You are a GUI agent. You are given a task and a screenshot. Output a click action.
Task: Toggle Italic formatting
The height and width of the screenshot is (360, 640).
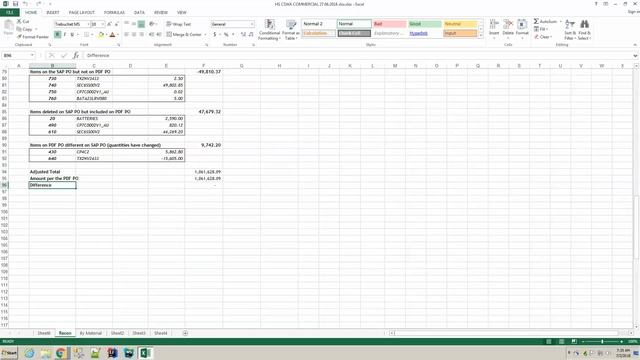coord(65,35)
